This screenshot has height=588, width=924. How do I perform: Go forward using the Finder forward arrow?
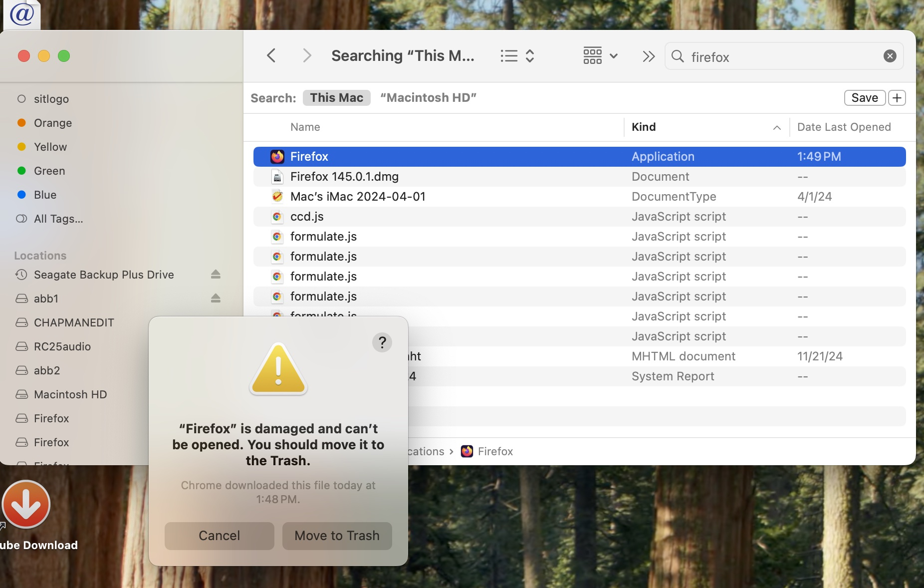tap(307, 55)
